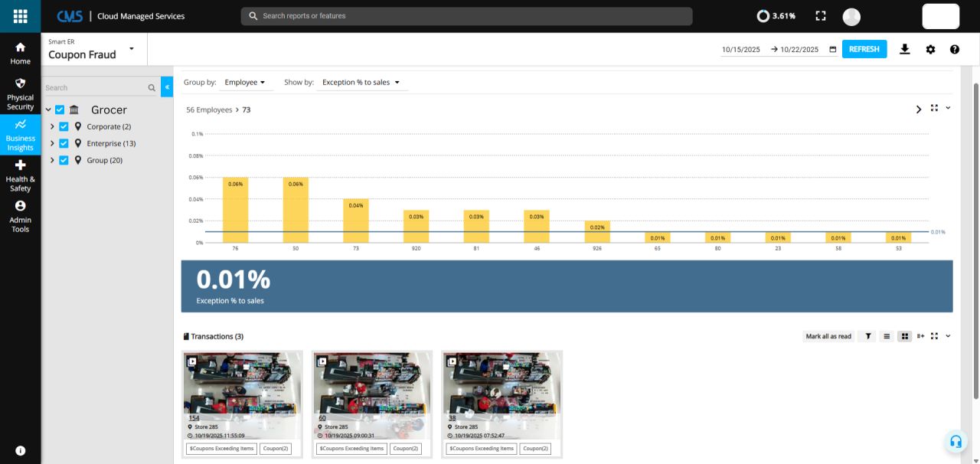Expand transactions panel to fullscreen
The width and height of the screenshot is (980, 464).
[x=934, y=335]
